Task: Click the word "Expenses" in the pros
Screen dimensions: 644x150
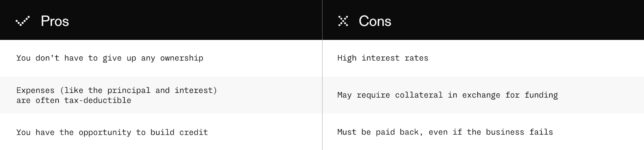Action: (x=35, y=90)
